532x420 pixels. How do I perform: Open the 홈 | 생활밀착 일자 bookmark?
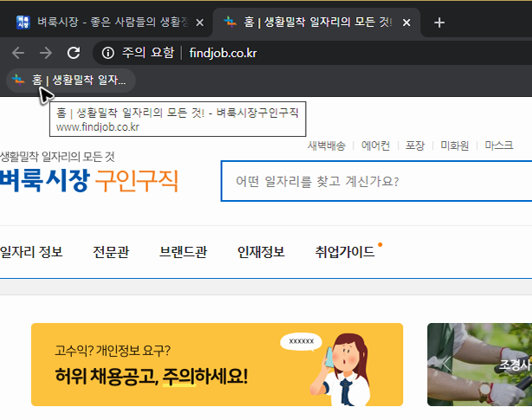pyautogui.click(x=71, y=81)
